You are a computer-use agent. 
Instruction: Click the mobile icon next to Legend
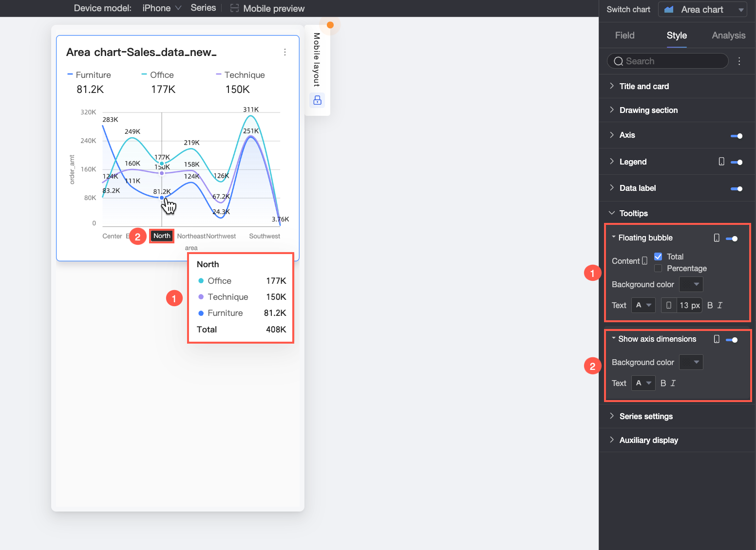click(721, 162)
